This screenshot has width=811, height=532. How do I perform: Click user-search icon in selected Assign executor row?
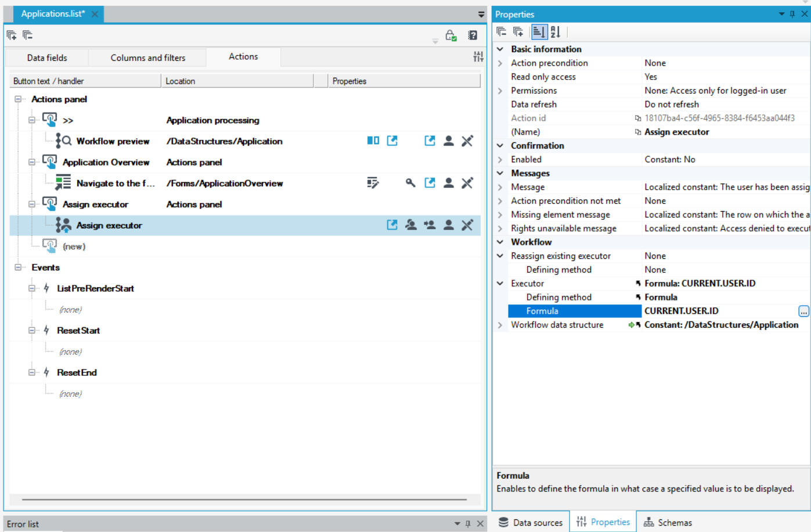[x=411, y=225]
